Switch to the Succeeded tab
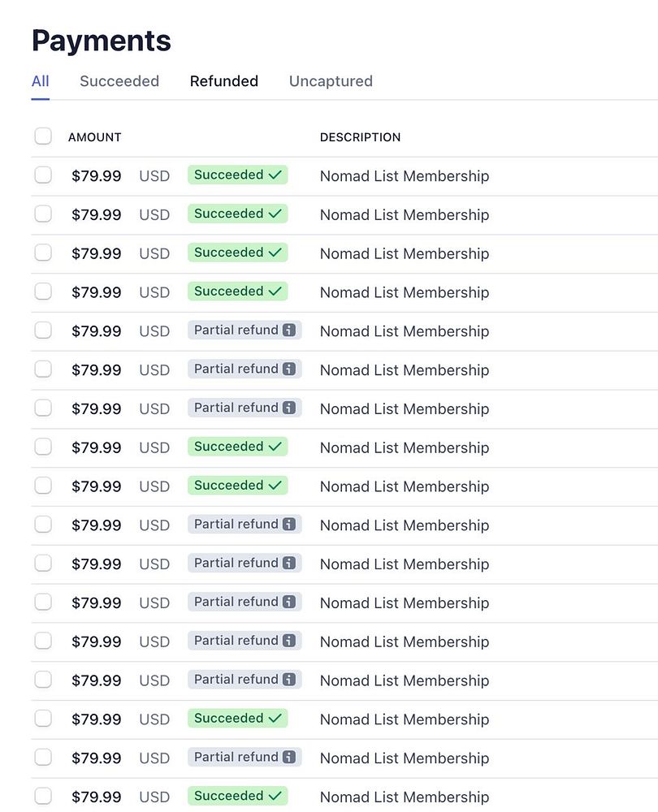 pos(119,81)
